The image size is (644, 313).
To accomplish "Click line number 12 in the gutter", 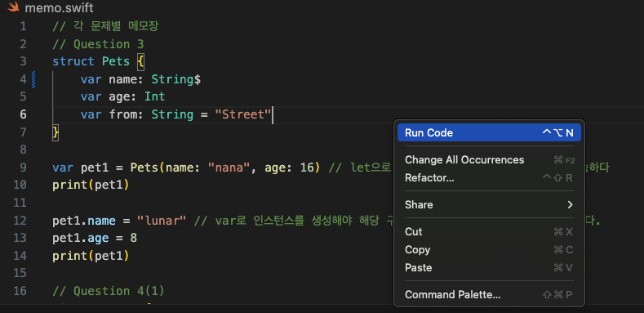I will [20, 221].
